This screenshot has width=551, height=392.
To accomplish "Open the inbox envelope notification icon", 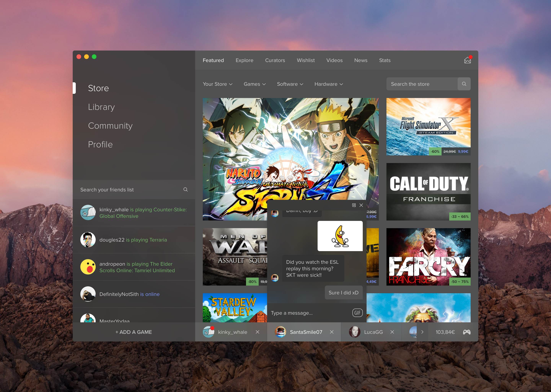I will click(x=468, y=60).
